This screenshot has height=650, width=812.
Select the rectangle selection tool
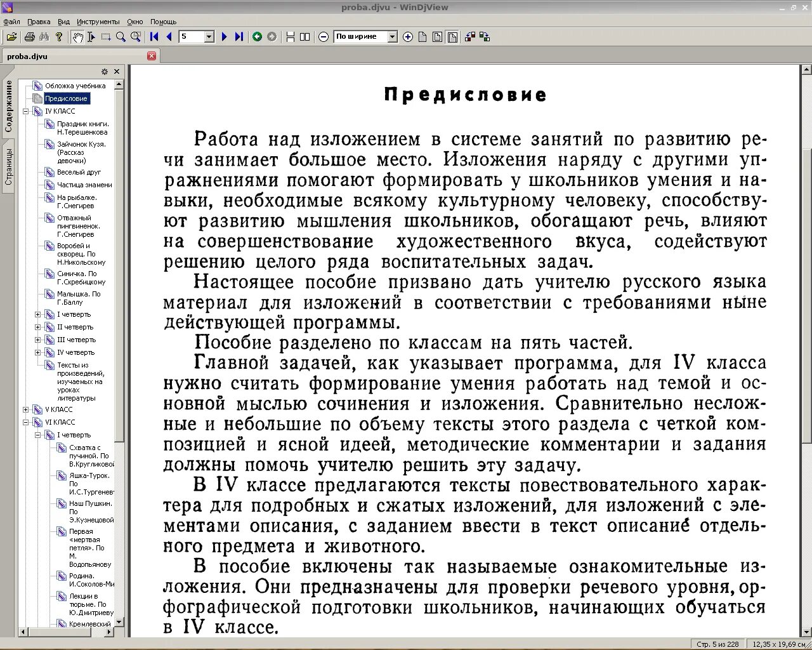(106, 37)
